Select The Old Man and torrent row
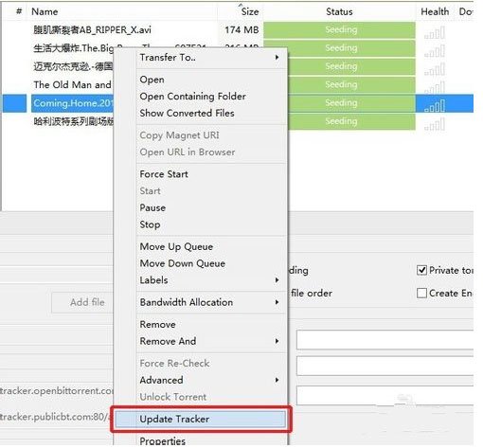This screenshot has width=483, height=448. click(x=72, y=84)
